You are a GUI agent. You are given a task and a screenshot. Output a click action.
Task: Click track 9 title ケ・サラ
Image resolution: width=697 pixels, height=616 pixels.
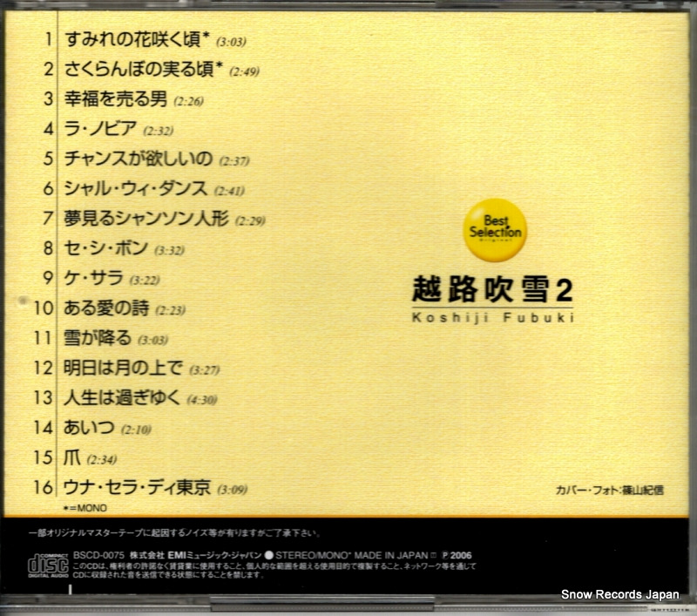[x=93, y=278]
